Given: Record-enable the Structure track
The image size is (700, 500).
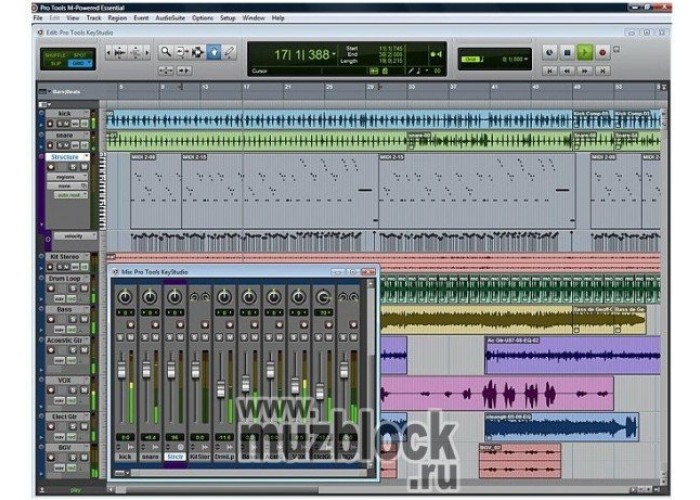Looking at the screenshot, I should 51,167.
